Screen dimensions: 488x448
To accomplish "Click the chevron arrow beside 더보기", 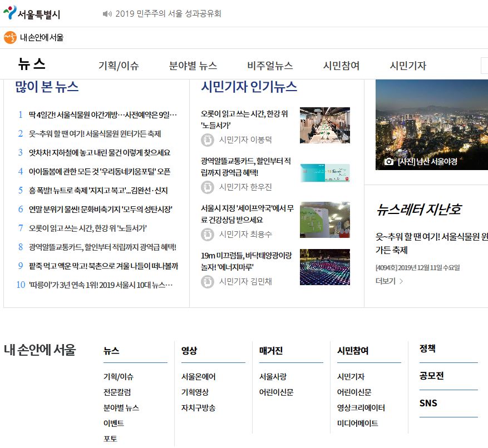I will (401, 281).
